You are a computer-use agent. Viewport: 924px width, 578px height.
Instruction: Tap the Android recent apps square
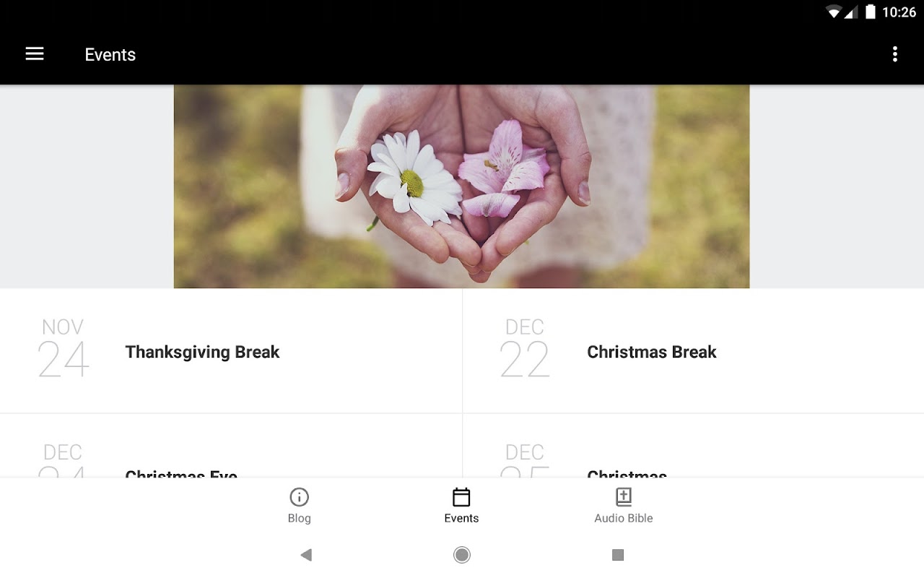point(618,555)
